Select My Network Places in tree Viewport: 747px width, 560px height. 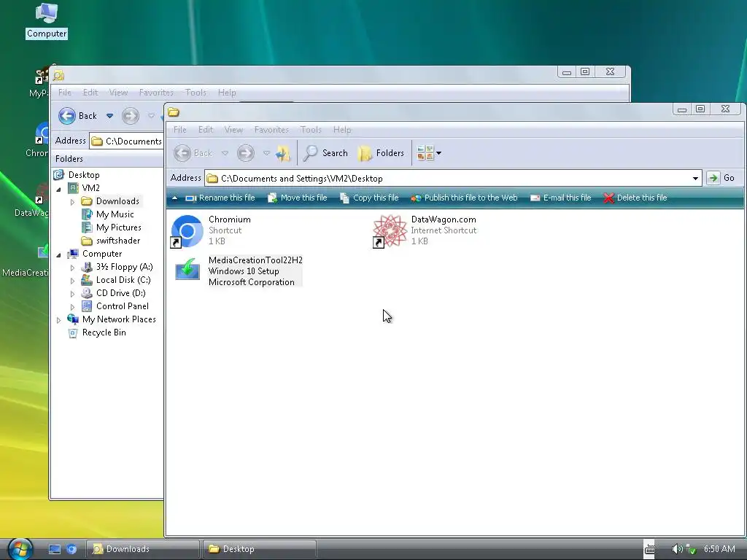119,319
